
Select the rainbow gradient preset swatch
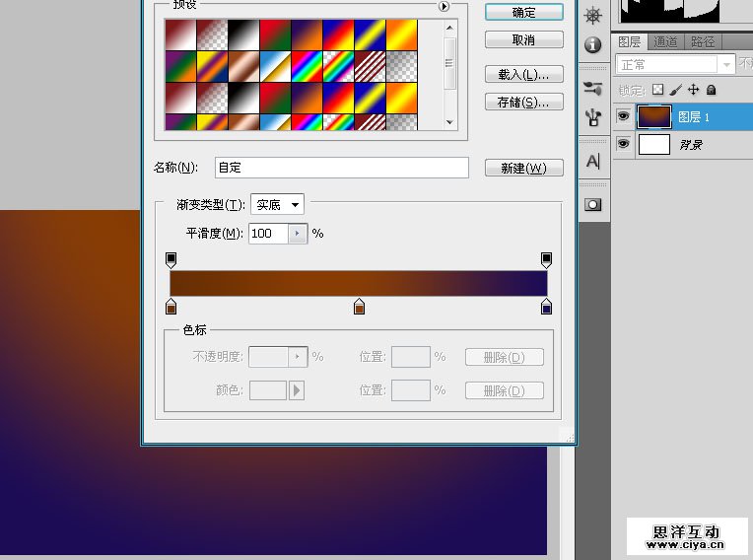point(308,66)
